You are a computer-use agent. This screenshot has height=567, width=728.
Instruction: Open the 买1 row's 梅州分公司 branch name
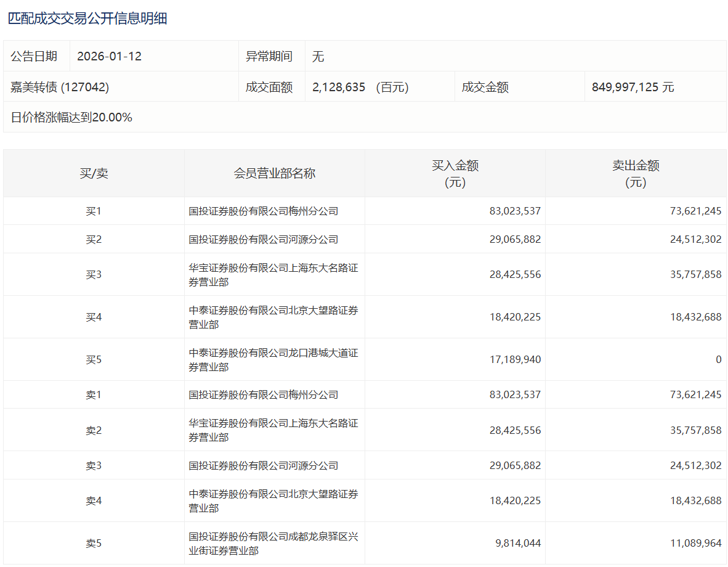264,211
